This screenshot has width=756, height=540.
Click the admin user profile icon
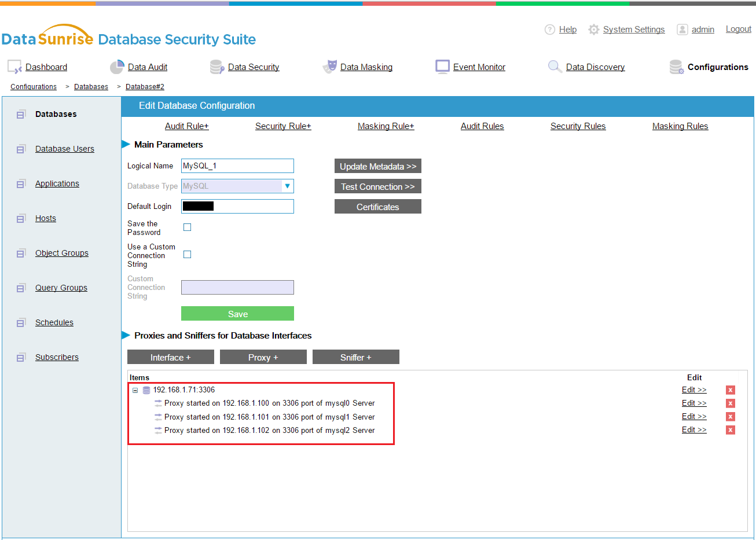tap(682, 30)
